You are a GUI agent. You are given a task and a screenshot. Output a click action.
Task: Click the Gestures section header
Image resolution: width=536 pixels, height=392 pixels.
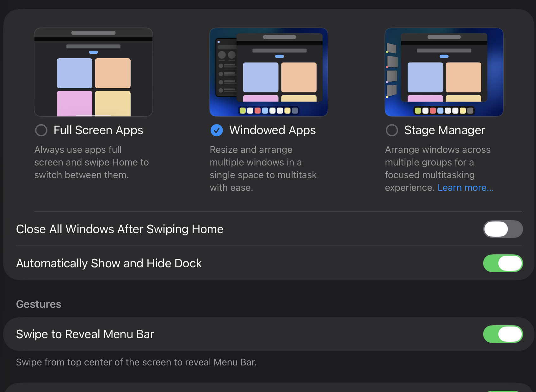(x=39, y=304)
